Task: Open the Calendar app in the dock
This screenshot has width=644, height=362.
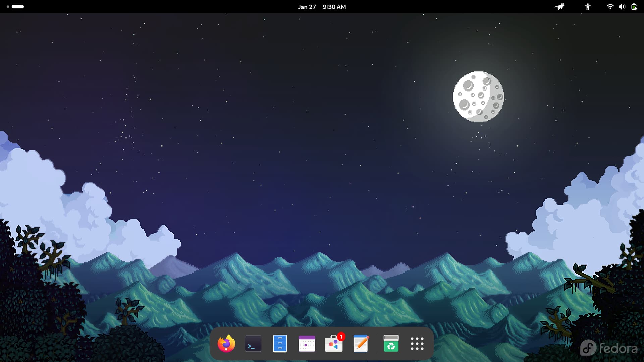Action: [x=307, y=344]
